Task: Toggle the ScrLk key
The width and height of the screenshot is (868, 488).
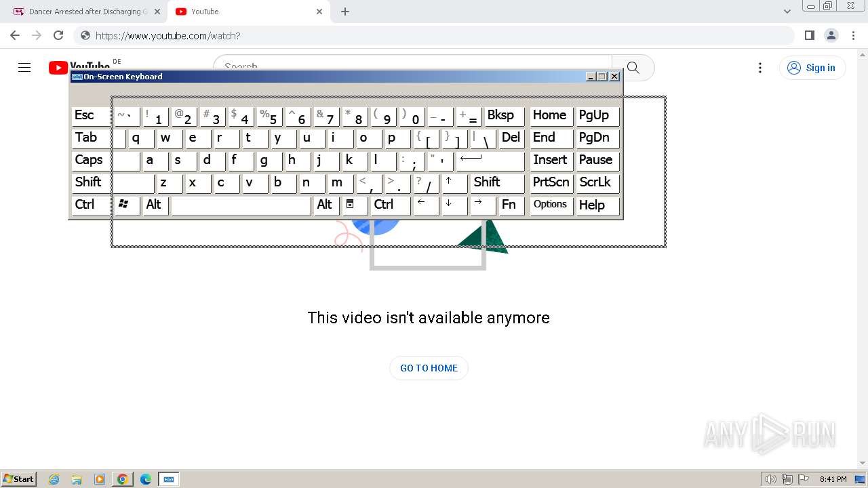Action: pos(597,183)
